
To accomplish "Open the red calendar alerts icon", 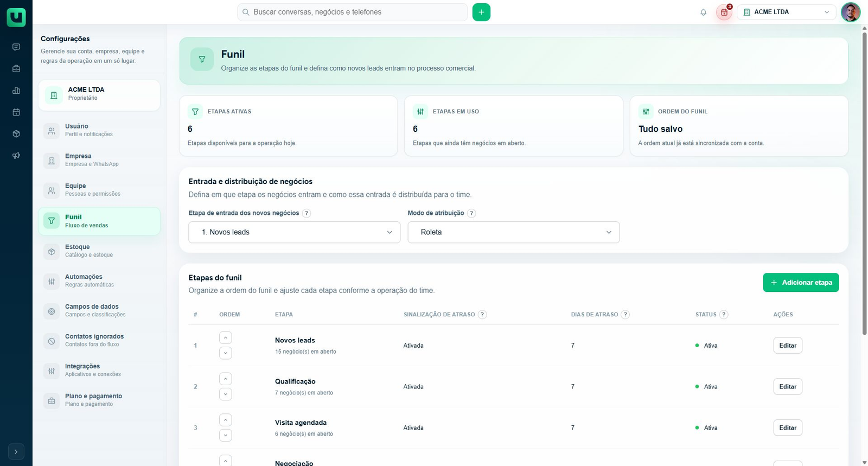I will point(724,12).
